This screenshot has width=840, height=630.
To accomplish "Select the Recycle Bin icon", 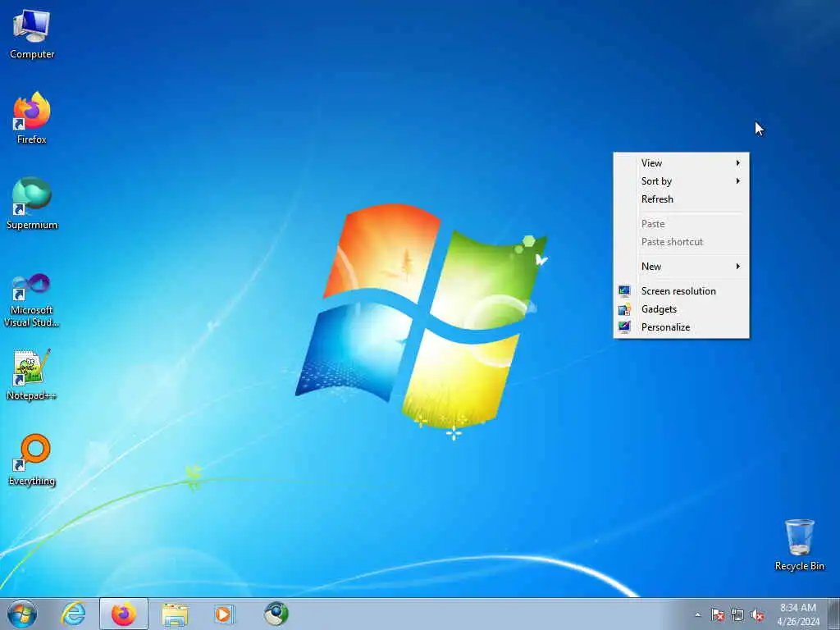I will [799, 545].
